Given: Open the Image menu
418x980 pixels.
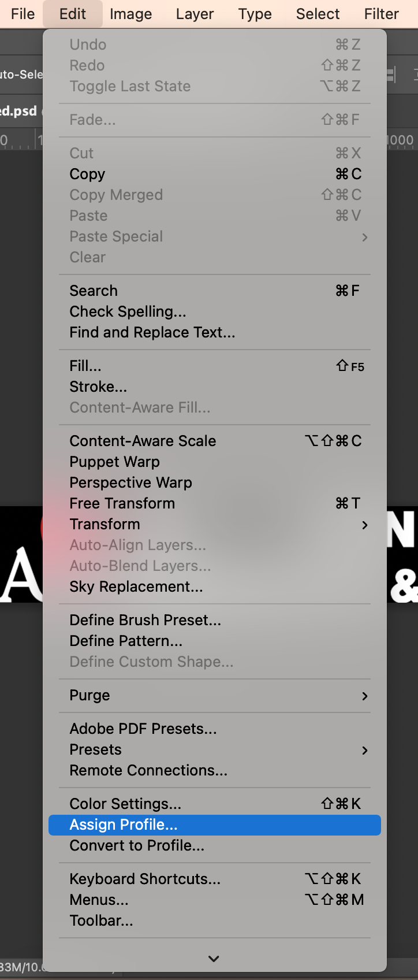Looking at the screenshot, I should (x=130, y=14).
